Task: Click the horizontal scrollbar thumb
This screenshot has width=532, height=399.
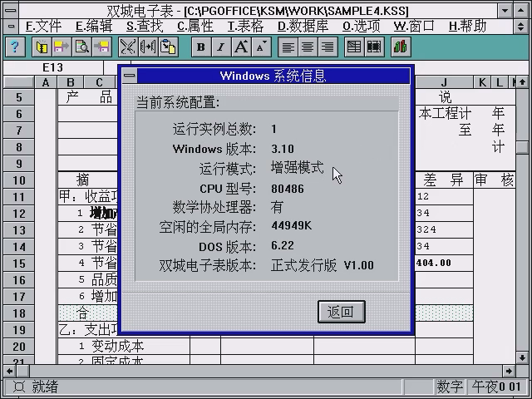Action: point(23,372)
